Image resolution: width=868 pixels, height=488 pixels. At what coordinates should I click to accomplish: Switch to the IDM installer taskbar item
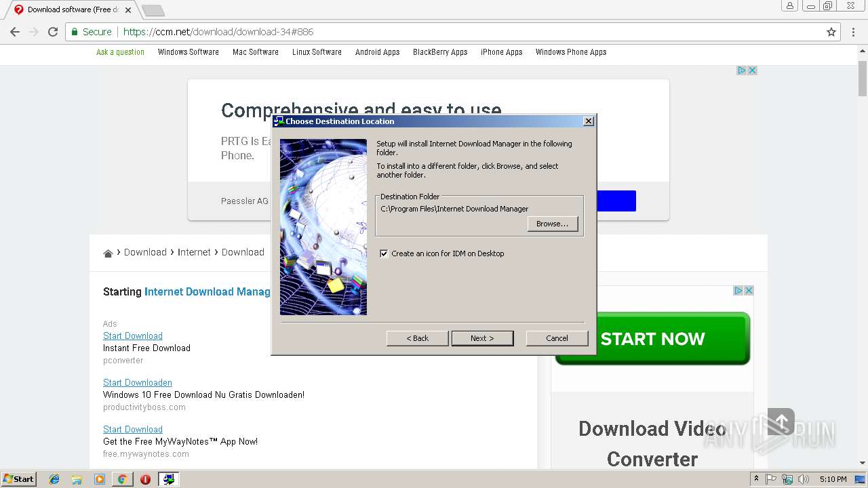[x=168, y=479]
